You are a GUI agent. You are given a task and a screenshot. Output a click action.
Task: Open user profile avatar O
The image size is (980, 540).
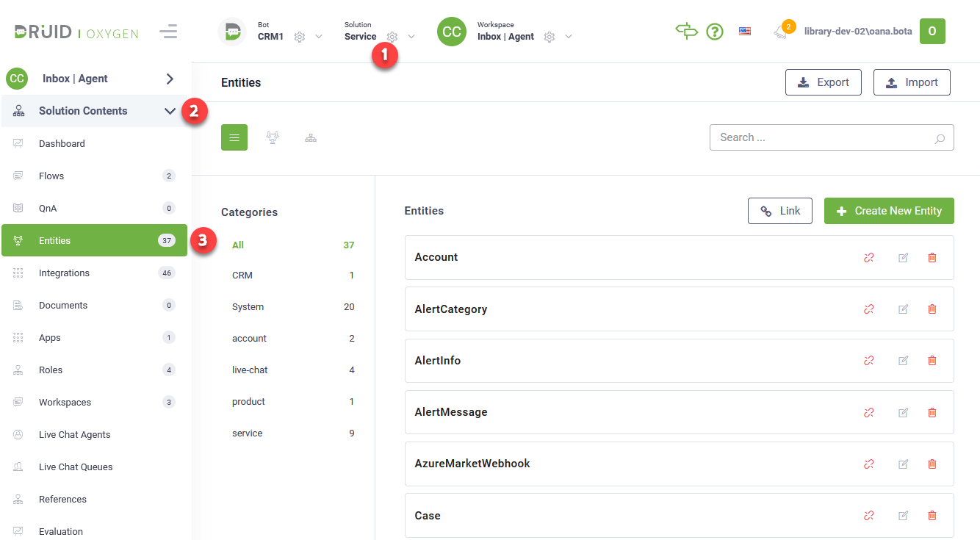(x=932, y=31)
